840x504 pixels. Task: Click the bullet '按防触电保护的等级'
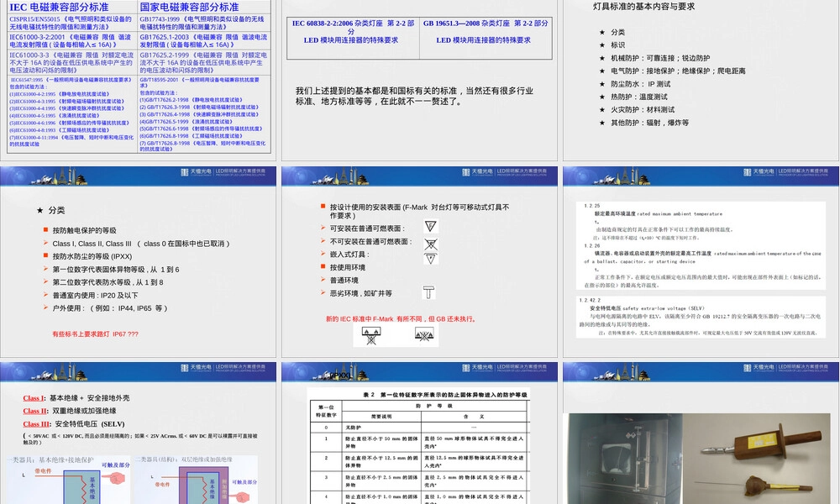click(x=84, y=230)
